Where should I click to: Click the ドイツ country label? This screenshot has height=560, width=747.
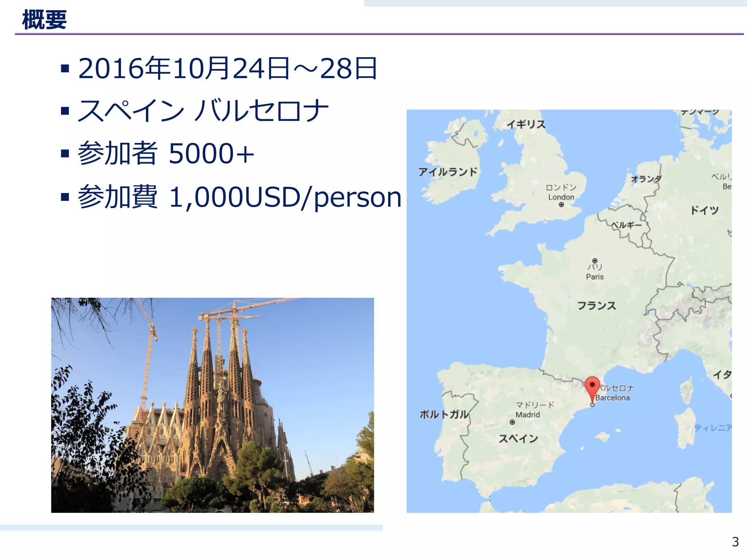705,210
